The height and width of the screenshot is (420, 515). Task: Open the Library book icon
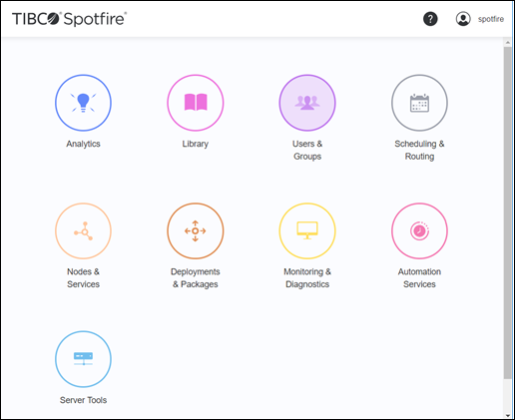tap(196, 103)
